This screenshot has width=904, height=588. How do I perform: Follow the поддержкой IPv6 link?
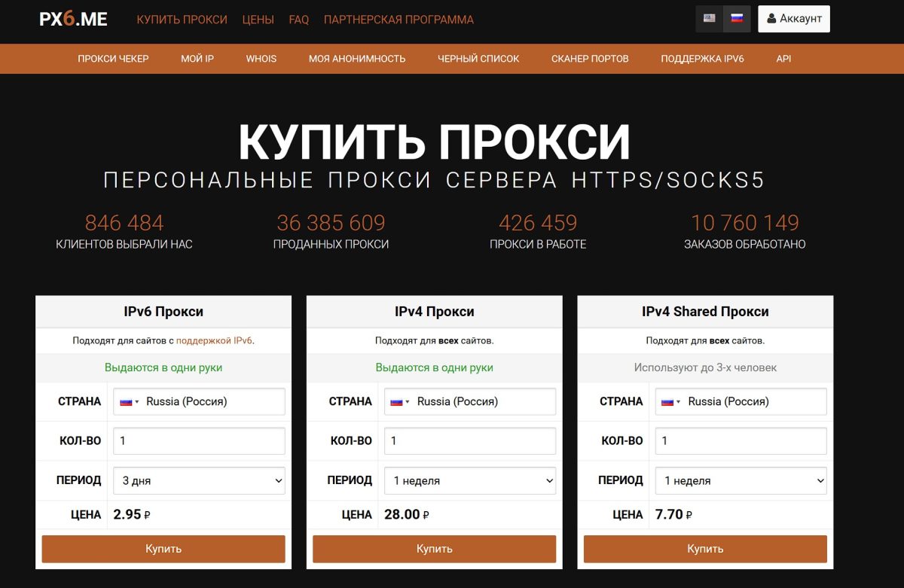214,341
